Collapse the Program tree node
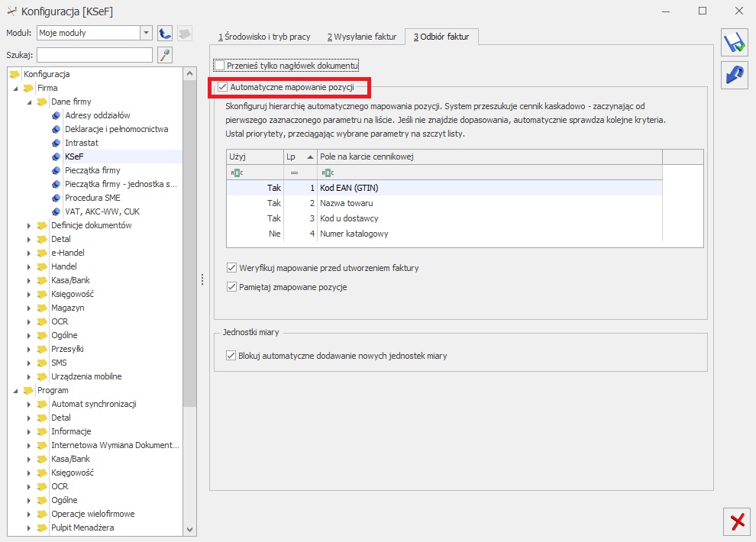Image resolution: width=756 pixels, height=542 pixels. [x=15, y=391]
